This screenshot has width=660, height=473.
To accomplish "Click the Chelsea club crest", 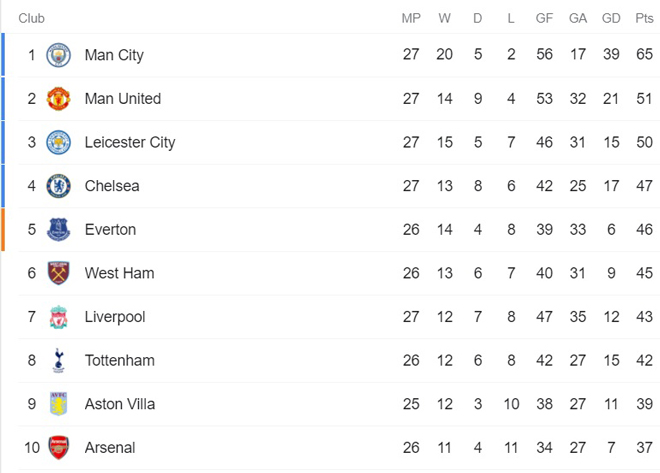I will (x=59, y=186).
